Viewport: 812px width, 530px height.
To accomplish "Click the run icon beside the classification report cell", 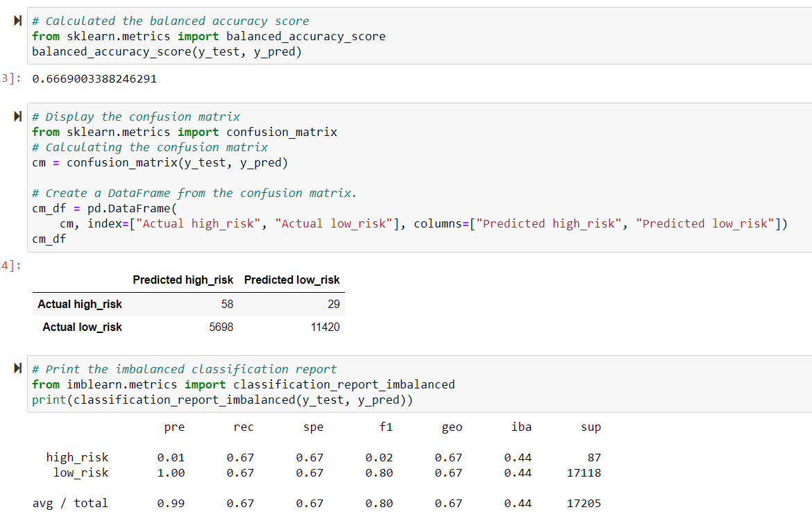I will coord(17,369).
